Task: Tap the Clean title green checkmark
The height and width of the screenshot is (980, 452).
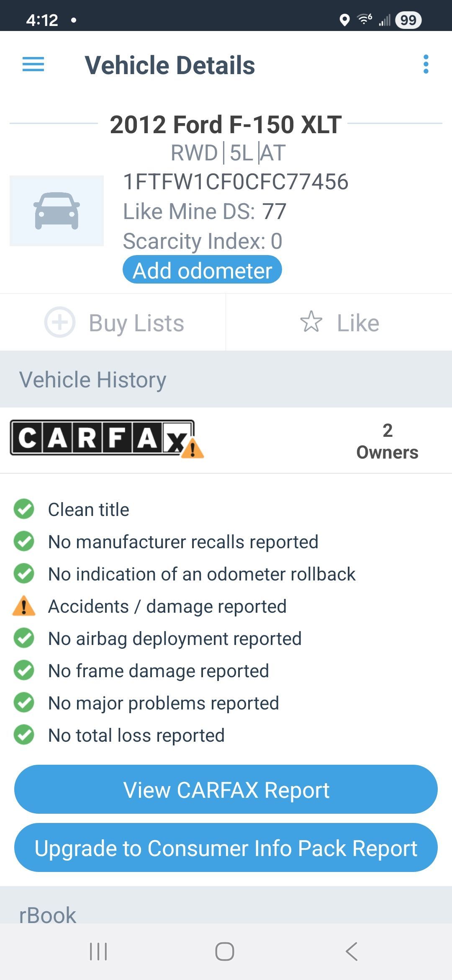Action: (24, 509)
